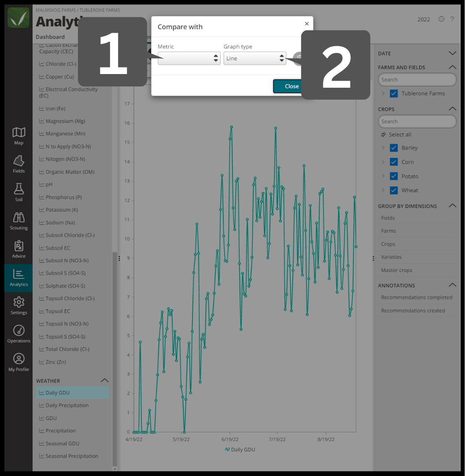The height and width of the screenshot is (476, 465).
Task: Select the Precipitation weather metric
Action: point(57,431)
